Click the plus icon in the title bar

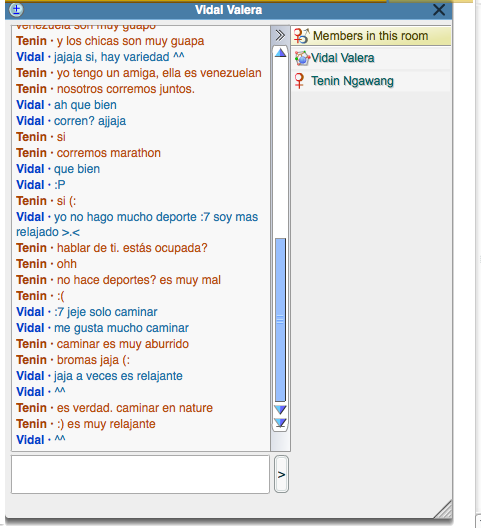point(16,9)
